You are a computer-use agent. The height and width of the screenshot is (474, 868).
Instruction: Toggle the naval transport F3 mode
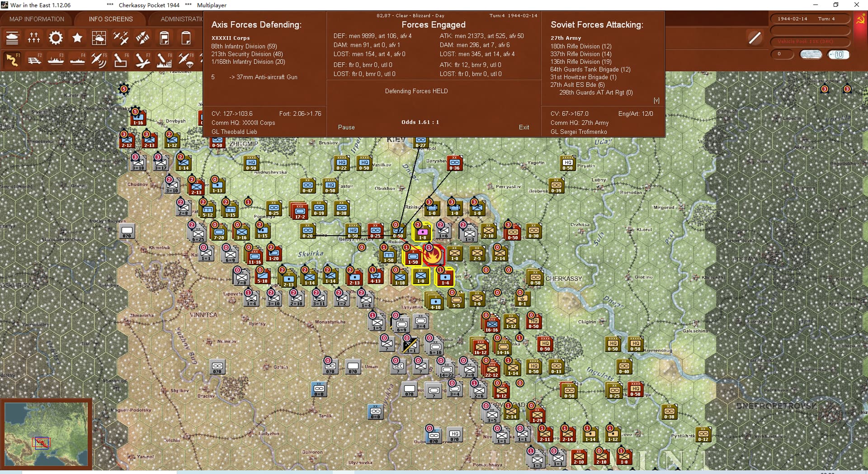coord(56,60)
